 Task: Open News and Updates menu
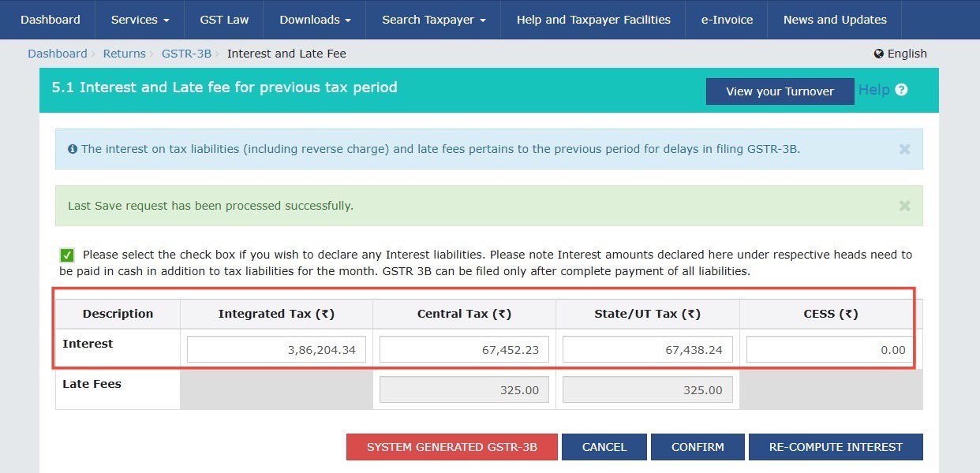point(835,20)
